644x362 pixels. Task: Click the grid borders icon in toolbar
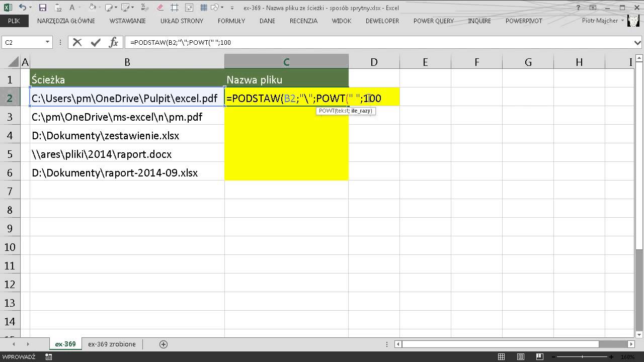pos(204,8)
